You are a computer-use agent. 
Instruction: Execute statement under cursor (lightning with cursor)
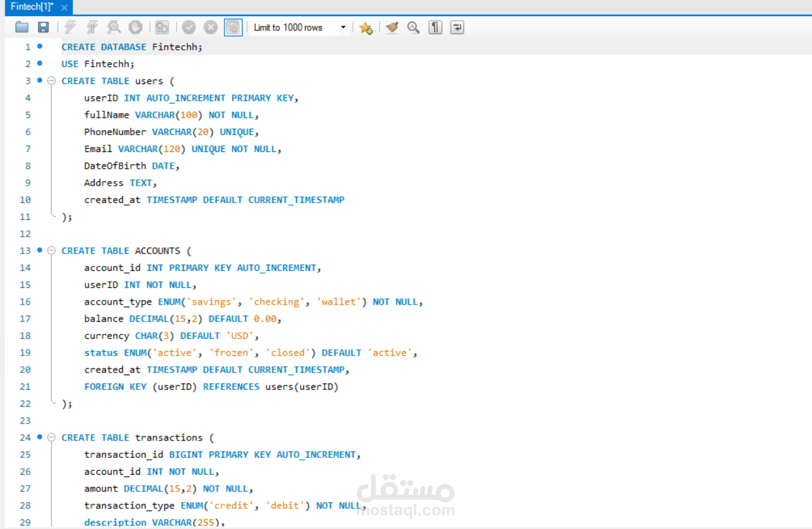pos(92,27)
